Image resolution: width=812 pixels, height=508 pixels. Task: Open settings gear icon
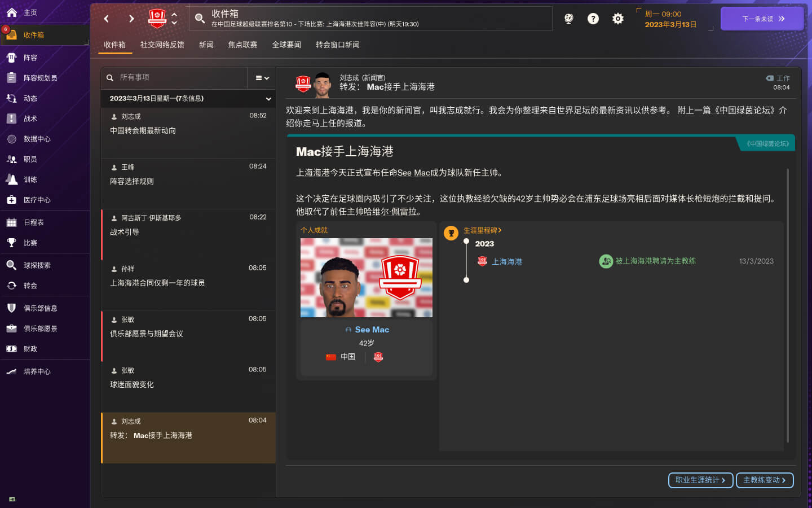pyautogui.click(x=618, y=19)
